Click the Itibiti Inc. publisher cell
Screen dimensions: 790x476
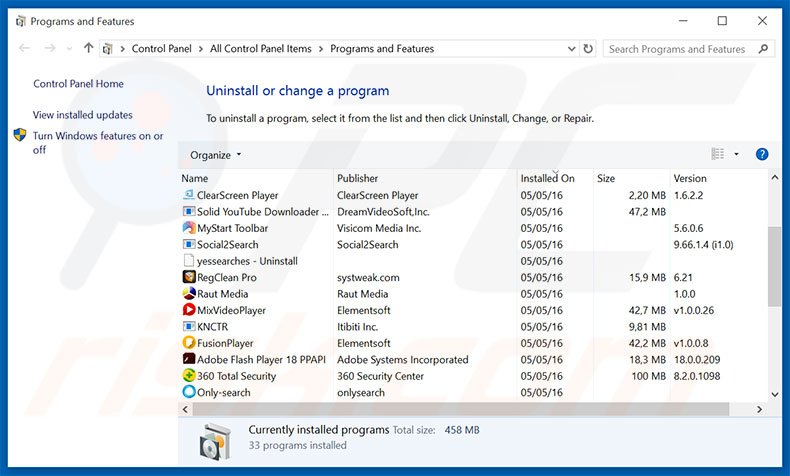coord(357,327)
